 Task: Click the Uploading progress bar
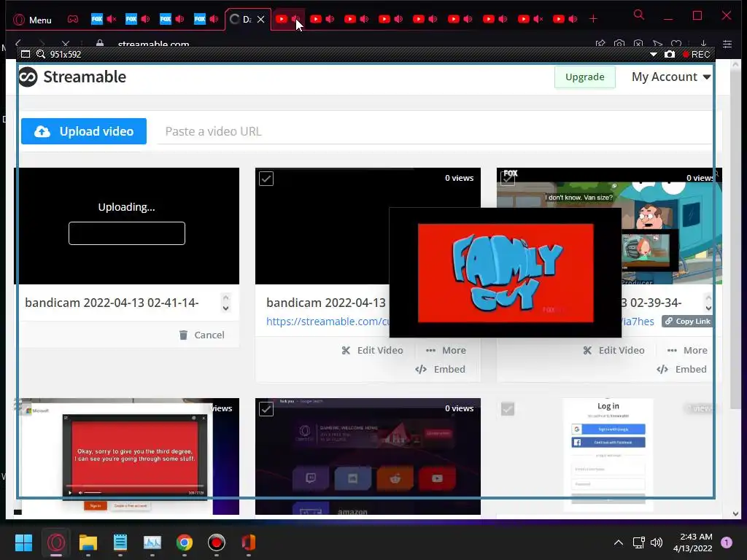(127, 233)
